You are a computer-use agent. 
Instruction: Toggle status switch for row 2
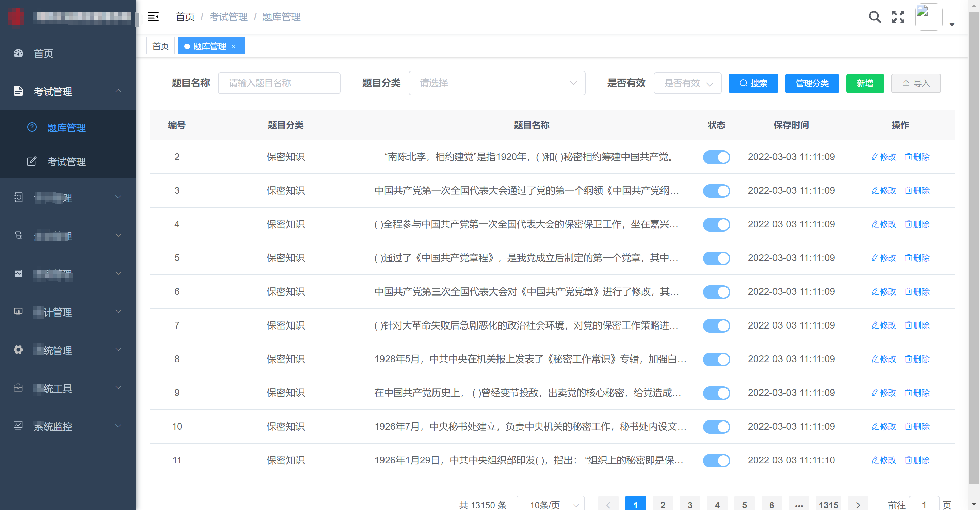click(x=716, y=157)
